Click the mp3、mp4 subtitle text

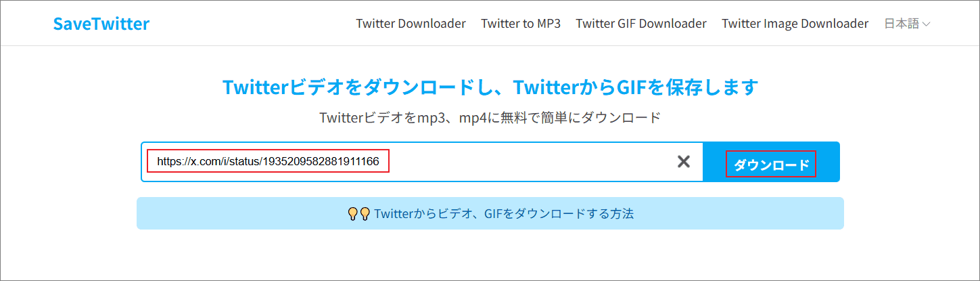(490, 118)
